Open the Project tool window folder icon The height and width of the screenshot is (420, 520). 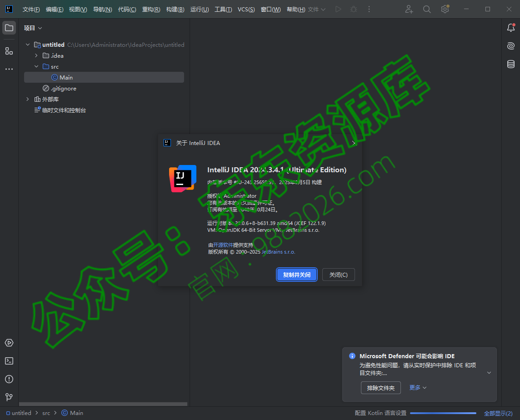9,27
